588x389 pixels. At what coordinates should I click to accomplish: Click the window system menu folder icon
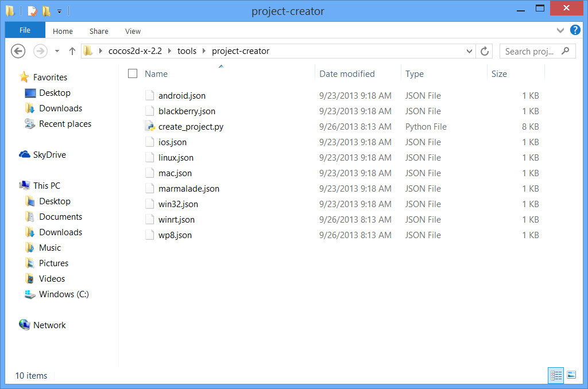coord(10,11)
